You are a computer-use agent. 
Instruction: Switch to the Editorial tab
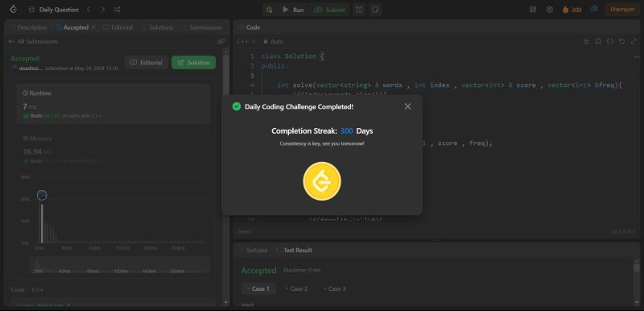118,27
